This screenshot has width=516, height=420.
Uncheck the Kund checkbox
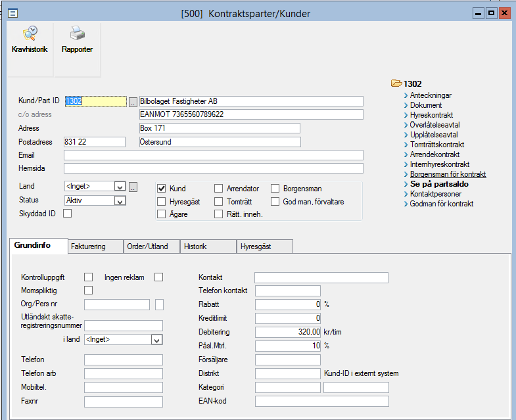pos(161,189)
